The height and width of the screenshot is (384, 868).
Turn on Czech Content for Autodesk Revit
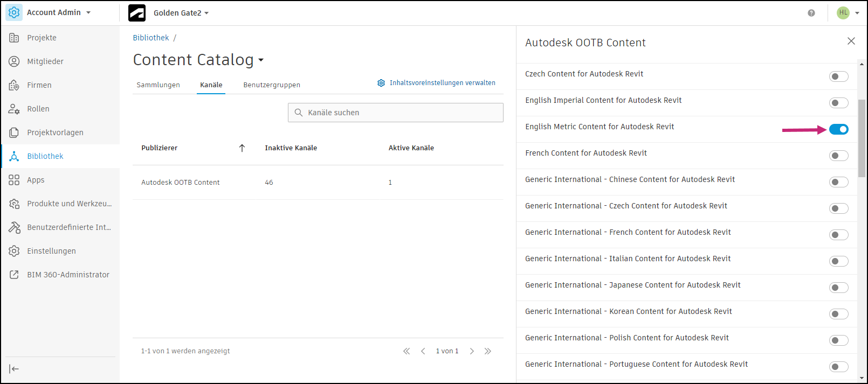click(x=838, y=76)
